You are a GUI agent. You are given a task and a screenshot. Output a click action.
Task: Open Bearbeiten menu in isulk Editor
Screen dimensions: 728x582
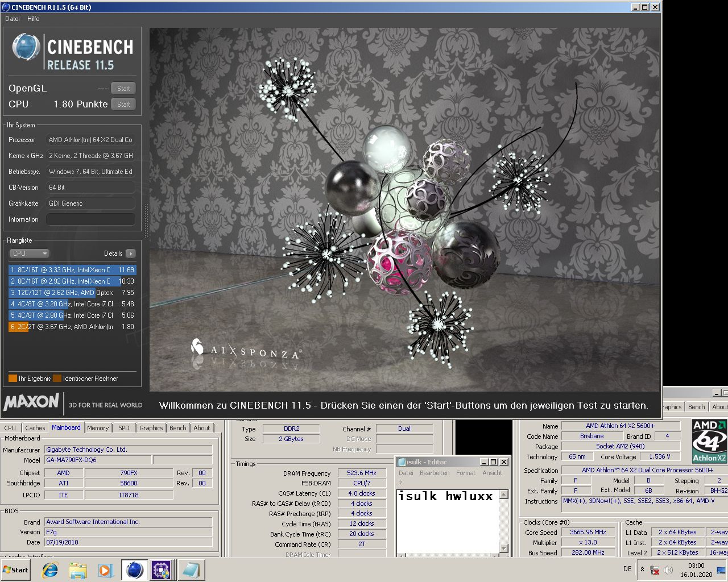[435, 473]
